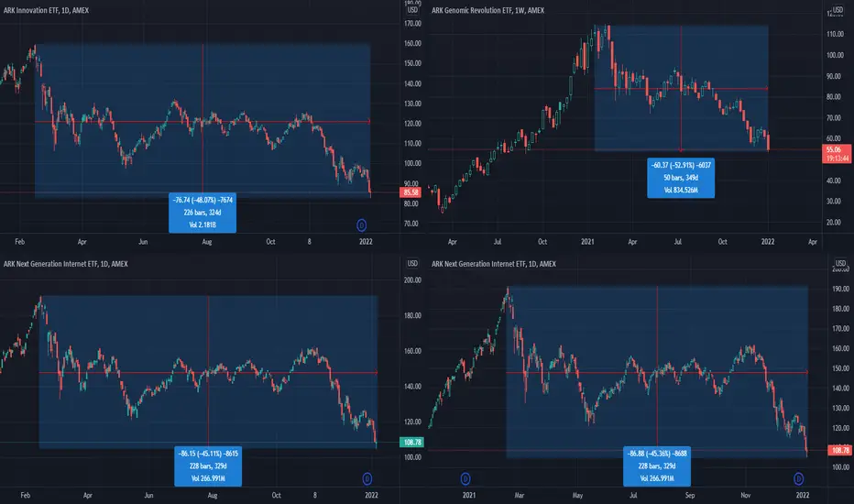854x504 pixels.
Task: Click the ARK Innovation ETF, 1D, AMEX title
Action: [46, 10]
